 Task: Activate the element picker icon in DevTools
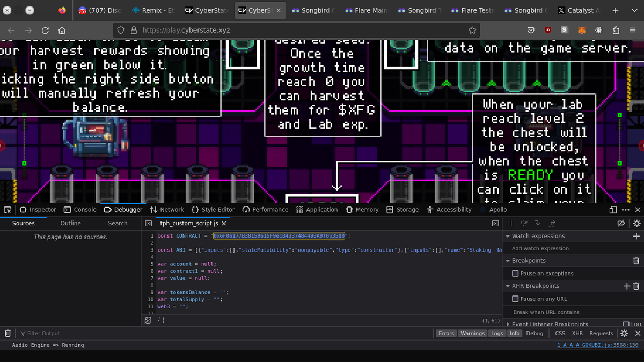coord(8,210)
